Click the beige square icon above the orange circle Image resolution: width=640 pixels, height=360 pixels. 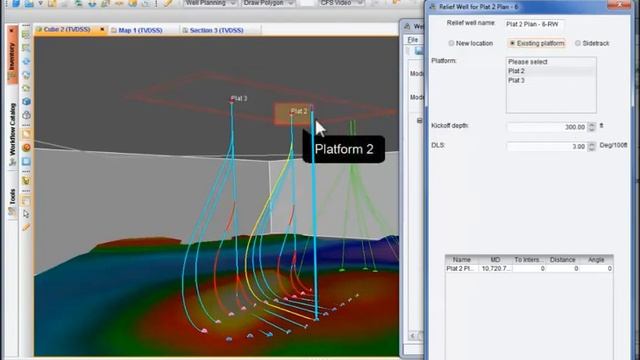[26, 134]
